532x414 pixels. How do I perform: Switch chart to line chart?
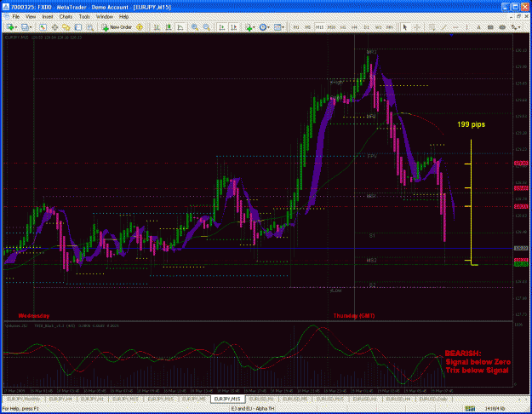click(x=180, y=27)
